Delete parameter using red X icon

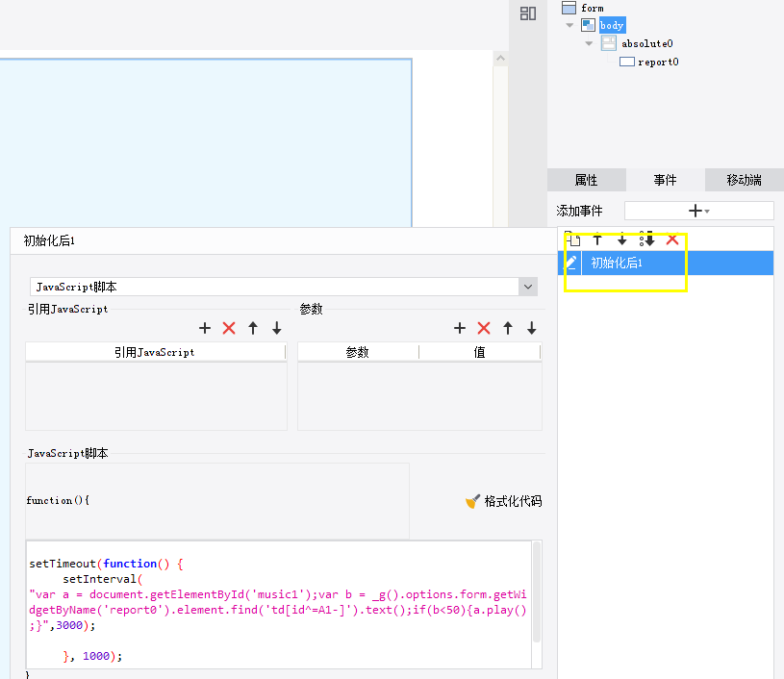[x=484, y=328]
